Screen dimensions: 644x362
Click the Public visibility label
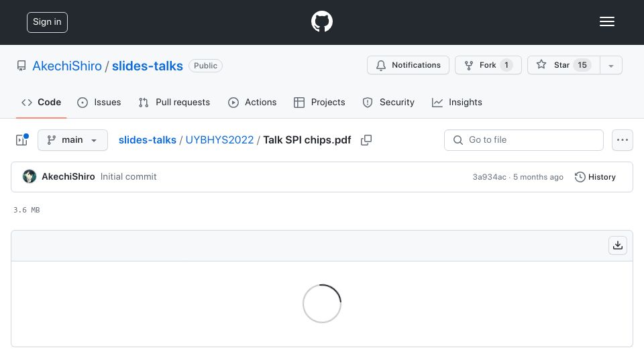[x=205, y=66]
